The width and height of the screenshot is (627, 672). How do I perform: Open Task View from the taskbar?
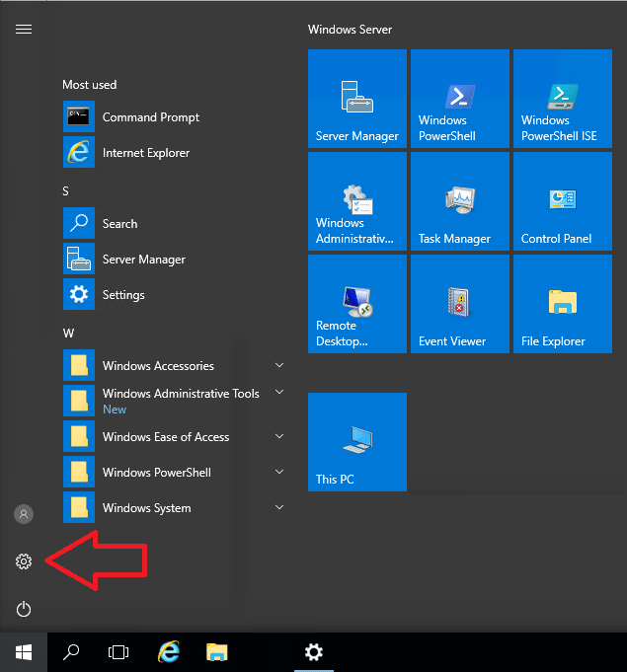[118, 652]
